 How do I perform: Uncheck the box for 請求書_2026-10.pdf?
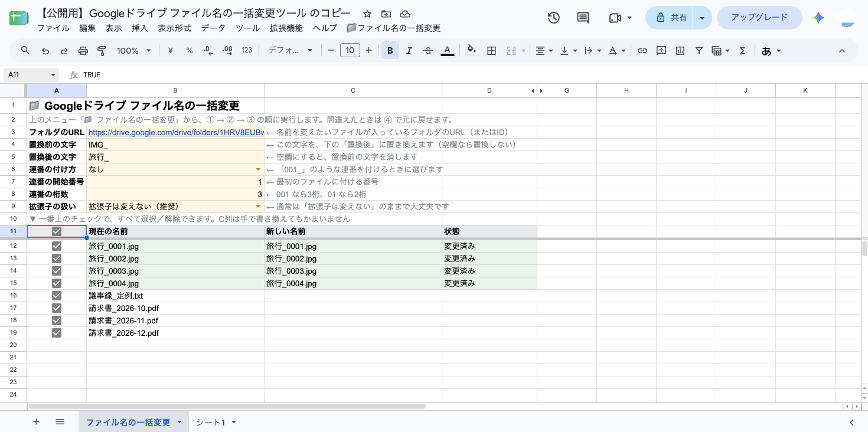[x=57, y=308]
